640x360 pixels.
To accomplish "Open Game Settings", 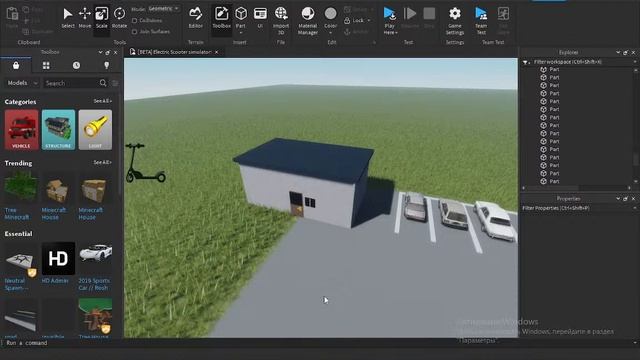I will point(455,20).
